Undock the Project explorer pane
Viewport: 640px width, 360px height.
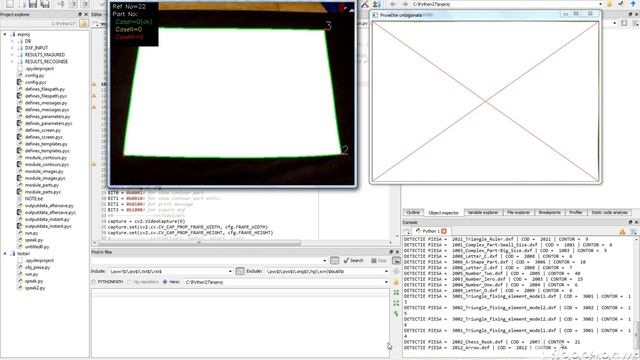pyautogui.click(x=80, y=14)
